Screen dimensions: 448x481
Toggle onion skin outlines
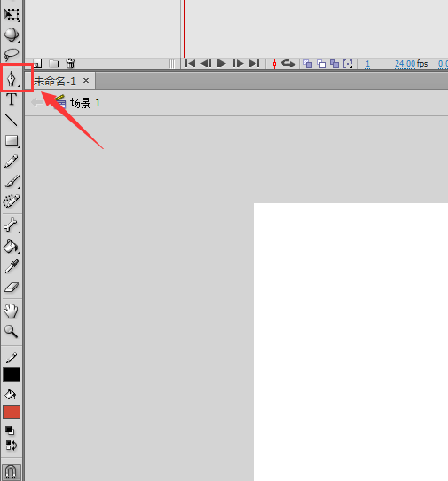click(321, 64)
